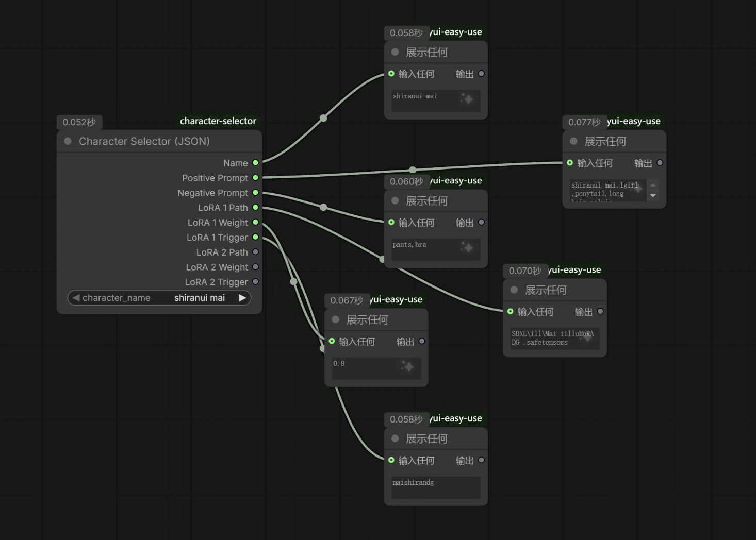756x540 pixels.
Task: Click the yui-easy-use badge above the 0.070秒 node
Action: 574,269
